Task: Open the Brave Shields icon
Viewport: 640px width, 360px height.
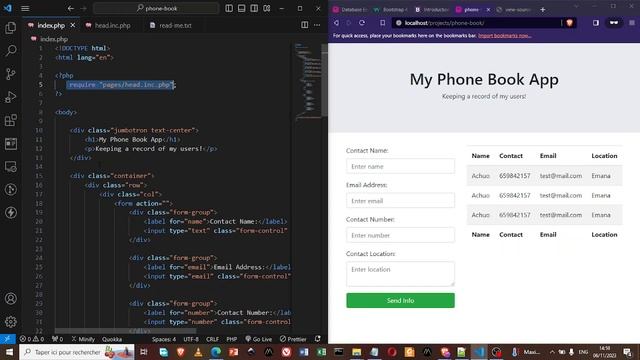Action: coord(569,23)
